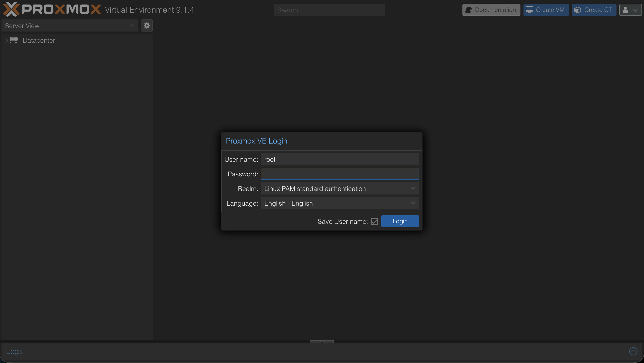Viewport: 644px width, 363px height.
Task: Enable saving the username for future logins
Action: pos(374,221)
